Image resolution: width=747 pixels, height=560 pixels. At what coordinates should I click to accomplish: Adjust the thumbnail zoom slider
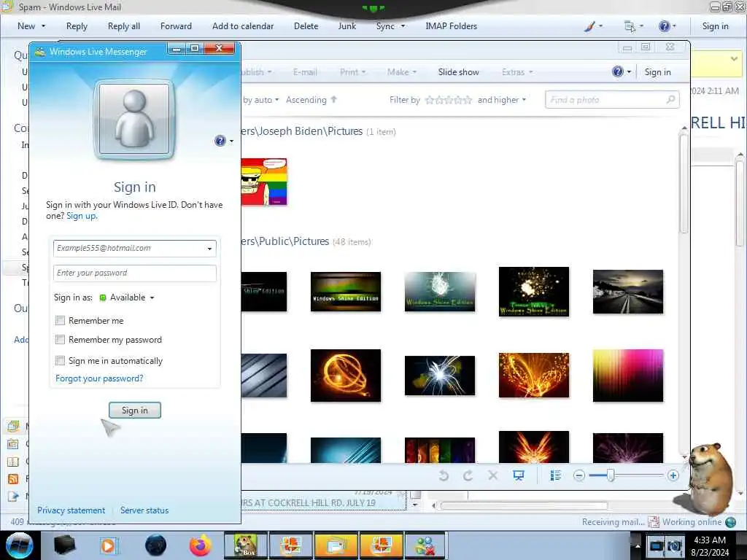pyautogui.click(x=611, y=475)
